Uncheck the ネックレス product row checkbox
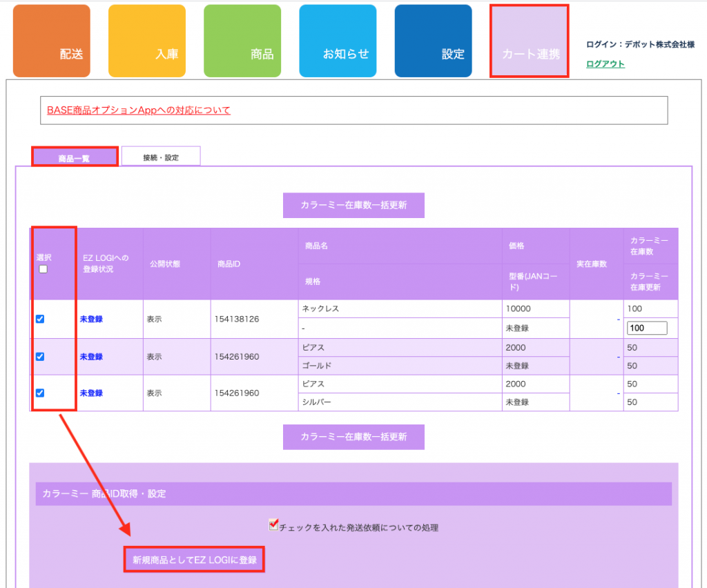 pos(40,319)
